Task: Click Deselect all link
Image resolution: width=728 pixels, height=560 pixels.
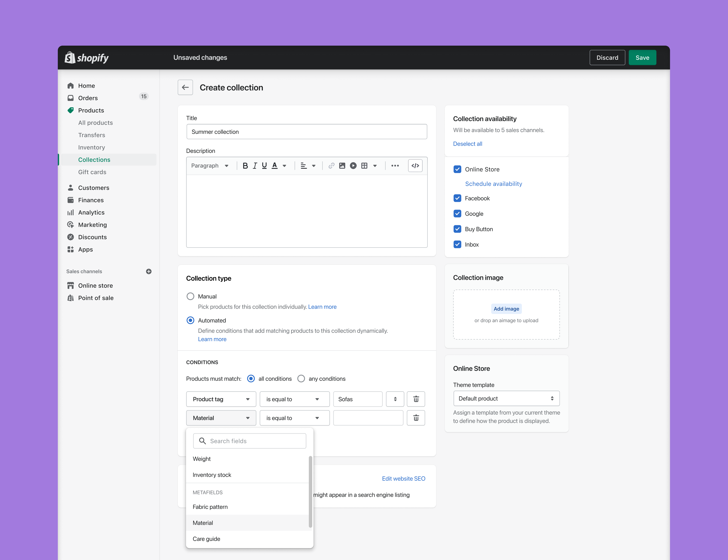Action: [x=467, y=144]
